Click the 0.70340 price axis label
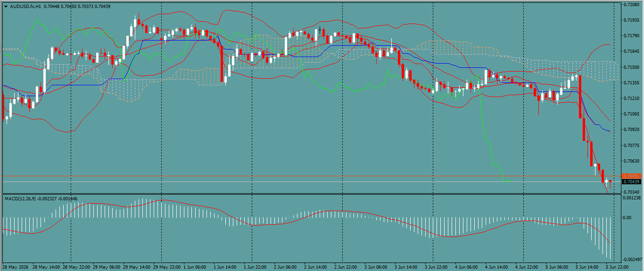Screen dimensions: 644x271 [631, 192]
